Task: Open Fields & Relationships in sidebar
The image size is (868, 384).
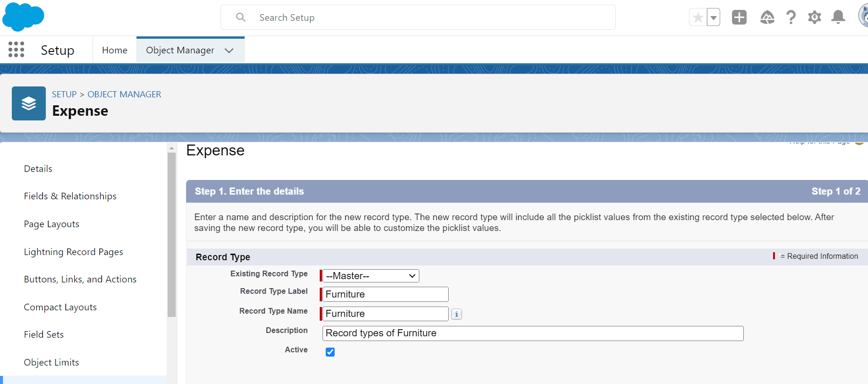Action: pos(70,196)
